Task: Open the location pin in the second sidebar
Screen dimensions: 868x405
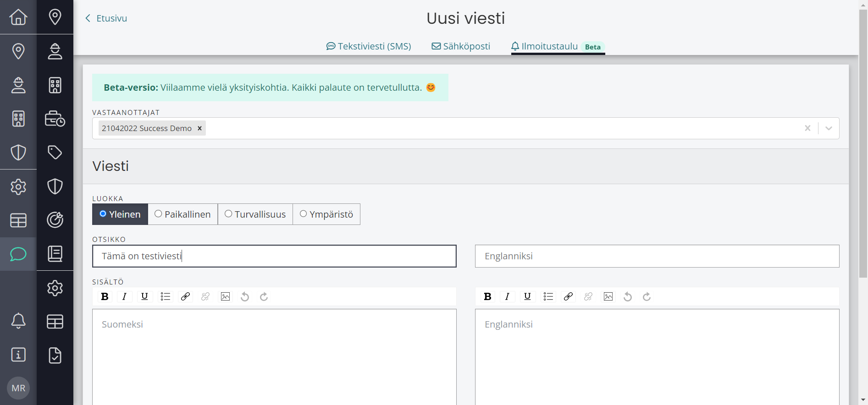Action: tap(55, 17)
